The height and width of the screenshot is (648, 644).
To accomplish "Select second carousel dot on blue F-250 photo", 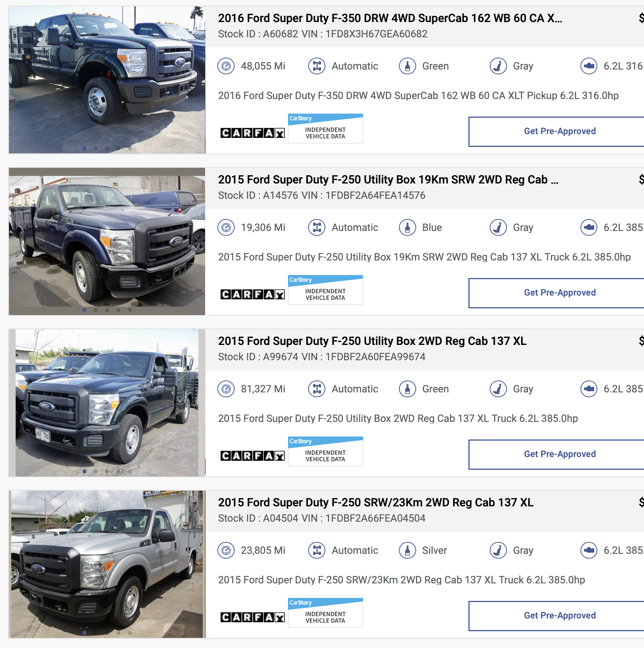I will click(96, 310).
